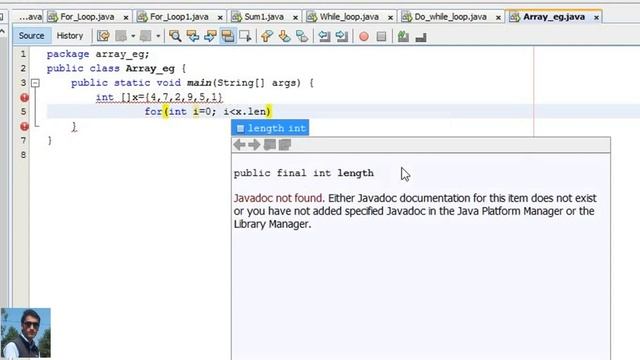Toggle Bookmark on current line
Image resolution: width=640 pixels, height=360 pixels.
302,36
